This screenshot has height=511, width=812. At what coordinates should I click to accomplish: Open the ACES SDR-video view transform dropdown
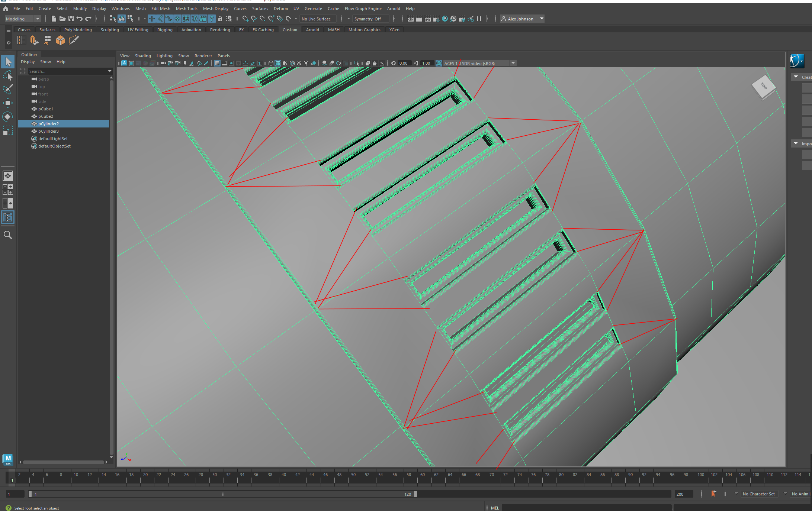coord(480,63)
